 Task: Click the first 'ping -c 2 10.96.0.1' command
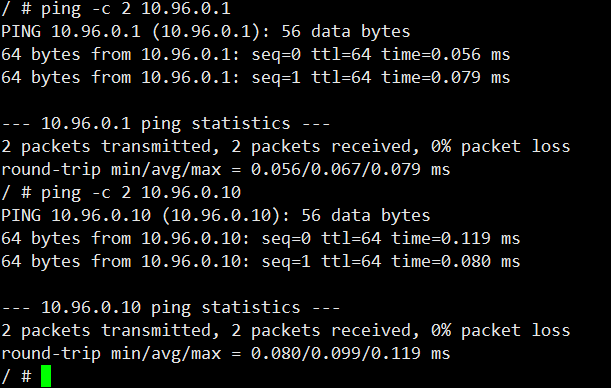[x=136, y=9]
